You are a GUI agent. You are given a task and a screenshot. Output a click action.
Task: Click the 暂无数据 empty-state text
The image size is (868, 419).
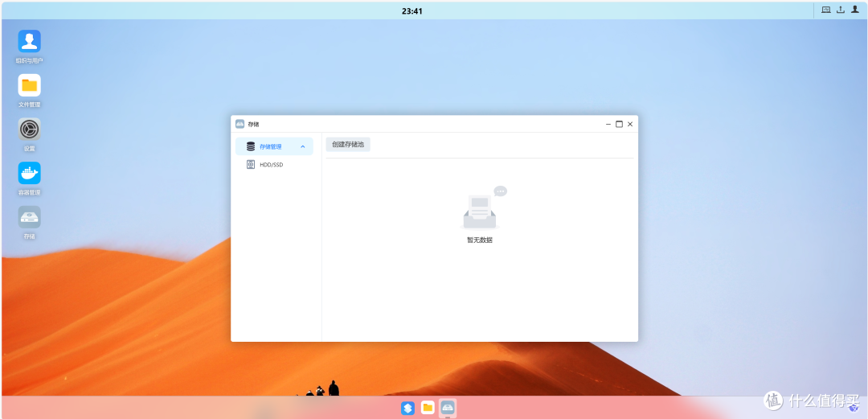[x=479, y=240]
